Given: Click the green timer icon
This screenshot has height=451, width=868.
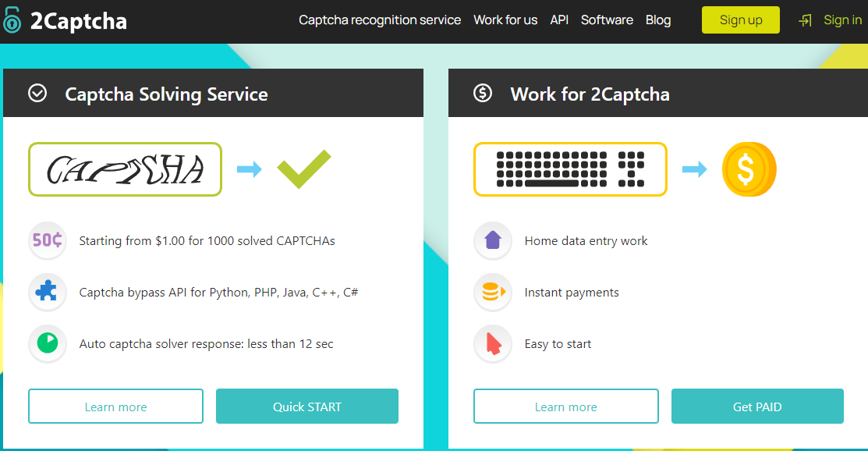Looking at the screenshot, I should tap(48, 343).
